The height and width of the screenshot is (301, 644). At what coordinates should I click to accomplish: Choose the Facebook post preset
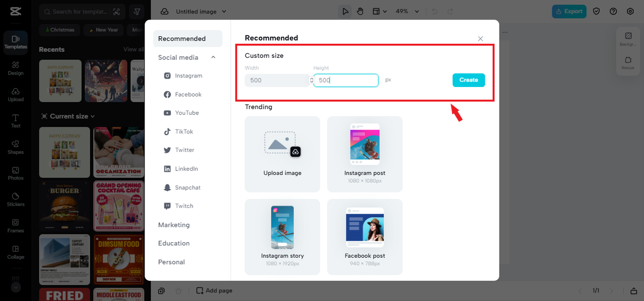[365, 237]
